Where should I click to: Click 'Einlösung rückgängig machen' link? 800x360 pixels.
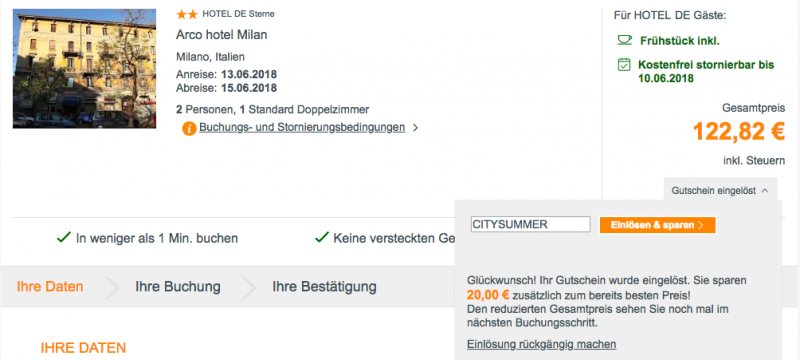coord(541,345)
